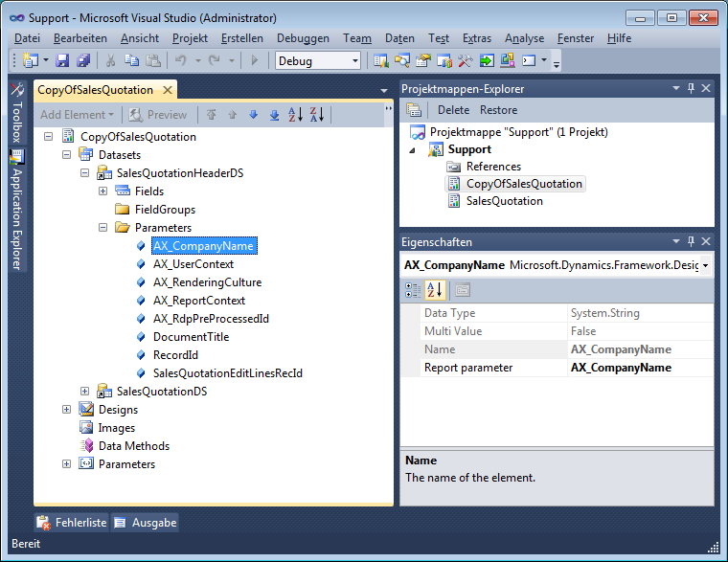Collapse the Parameters folder under SalesQuotationHeaderDS
This screenshot has width=728, height=562.
[x=103, y=228]
